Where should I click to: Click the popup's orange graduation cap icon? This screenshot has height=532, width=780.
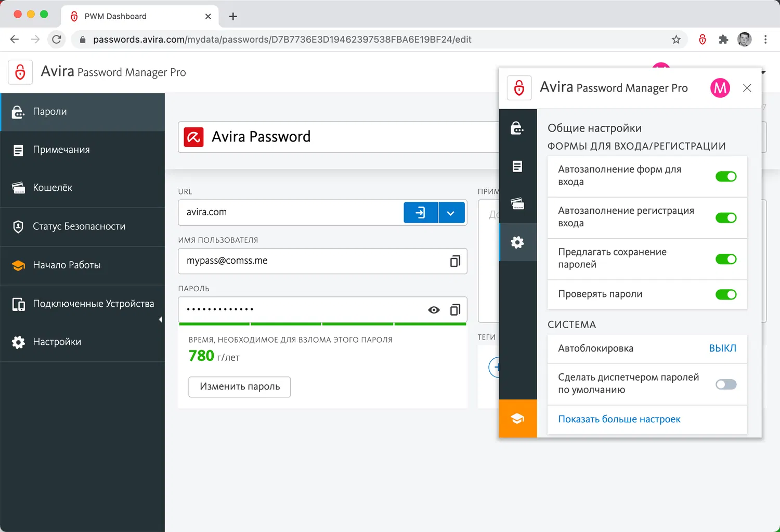(517, 419)
